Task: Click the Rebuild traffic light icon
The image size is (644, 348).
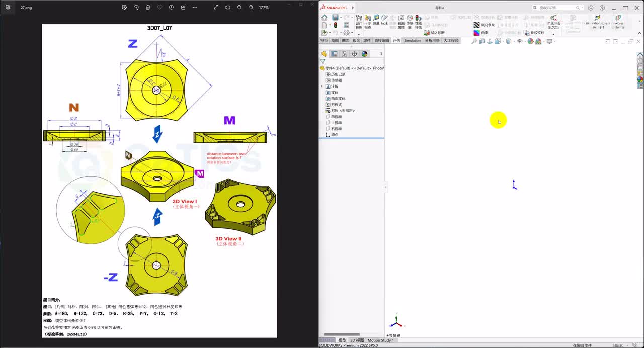Action: 336,25
